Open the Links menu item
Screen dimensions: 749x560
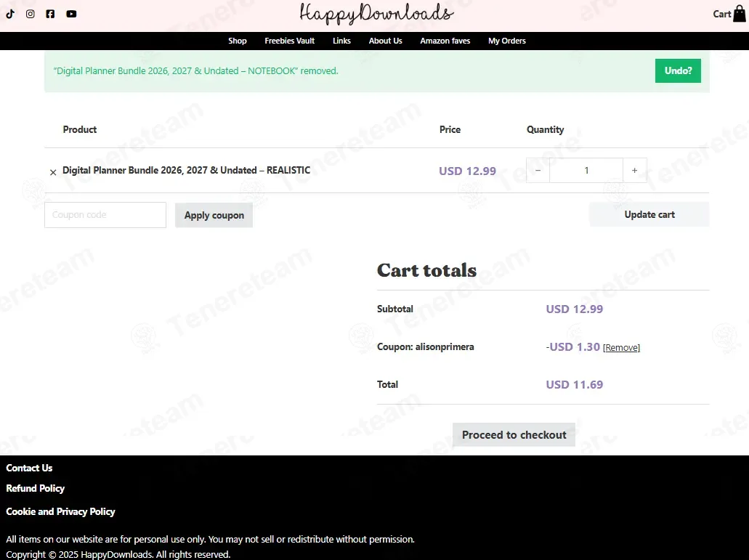coord(341,41)
